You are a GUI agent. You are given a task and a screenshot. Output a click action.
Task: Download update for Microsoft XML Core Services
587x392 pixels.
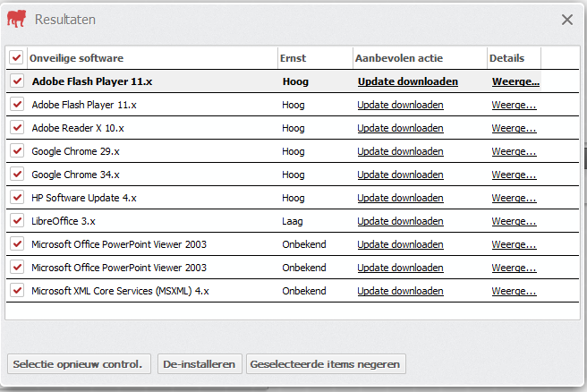400,291
